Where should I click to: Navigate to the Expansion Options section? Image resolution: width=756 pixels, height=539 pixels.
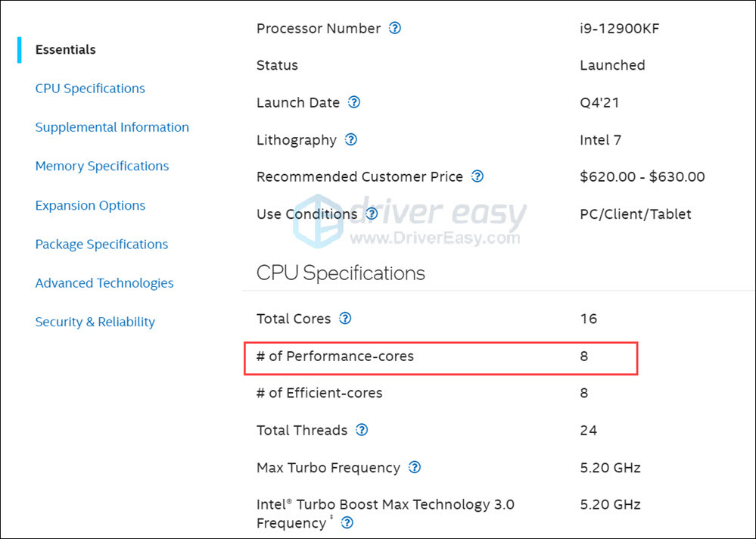(90, 205)
